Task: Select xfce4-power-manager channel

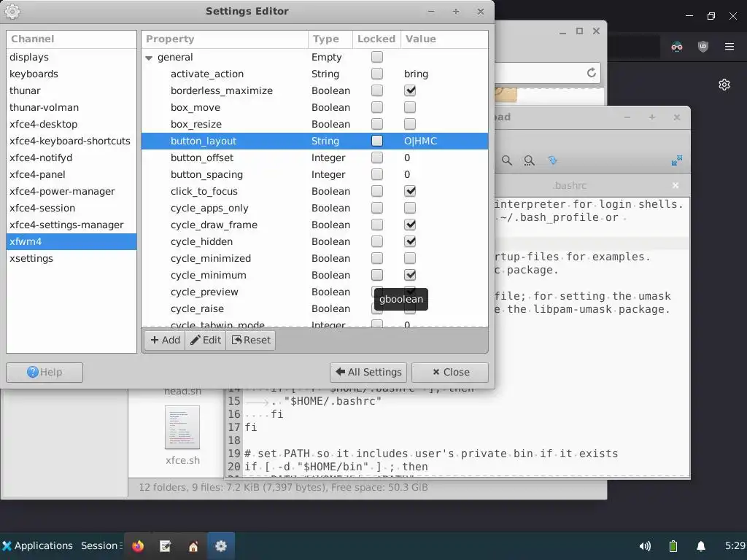Action: point(71,191)
